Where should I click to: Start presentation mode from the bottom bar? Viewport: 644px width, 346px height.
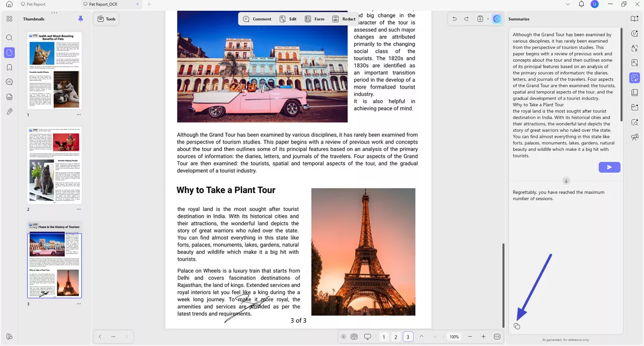pyautogui.click(x=368, y=337)
